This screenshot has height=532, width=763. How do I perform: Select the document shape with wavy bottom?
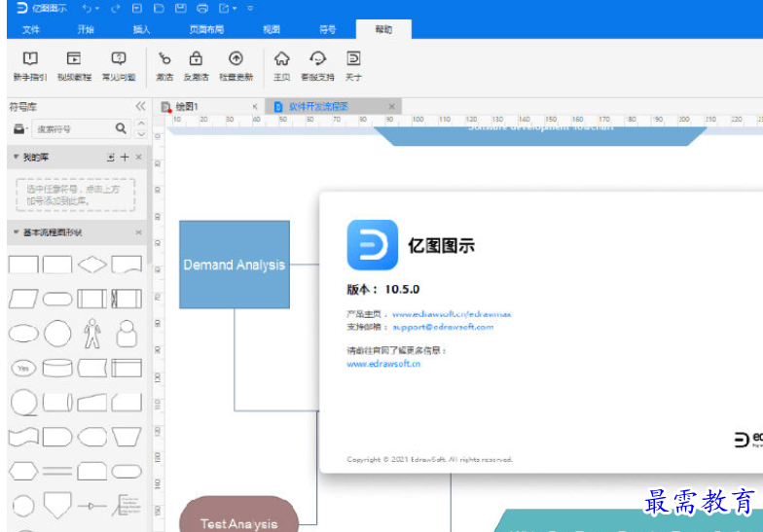click(x=127, y=265)
